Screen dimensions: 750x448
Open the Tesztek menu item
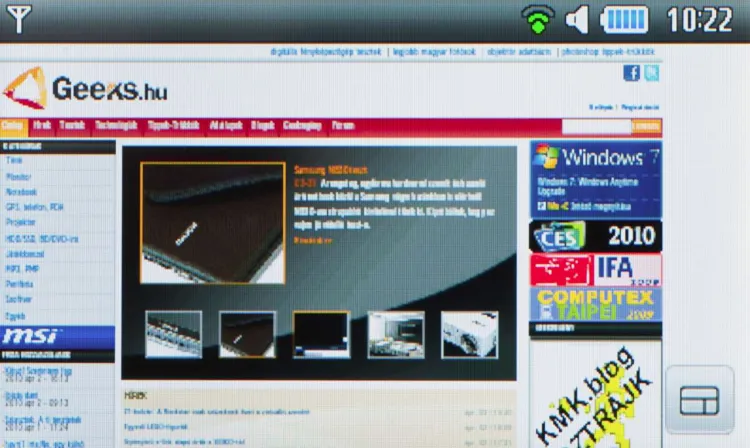point(72,126)
